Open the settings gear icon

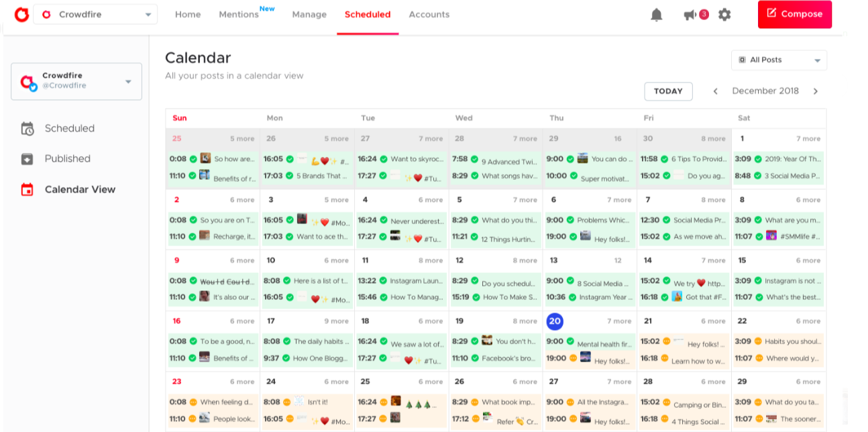point(724,14)
